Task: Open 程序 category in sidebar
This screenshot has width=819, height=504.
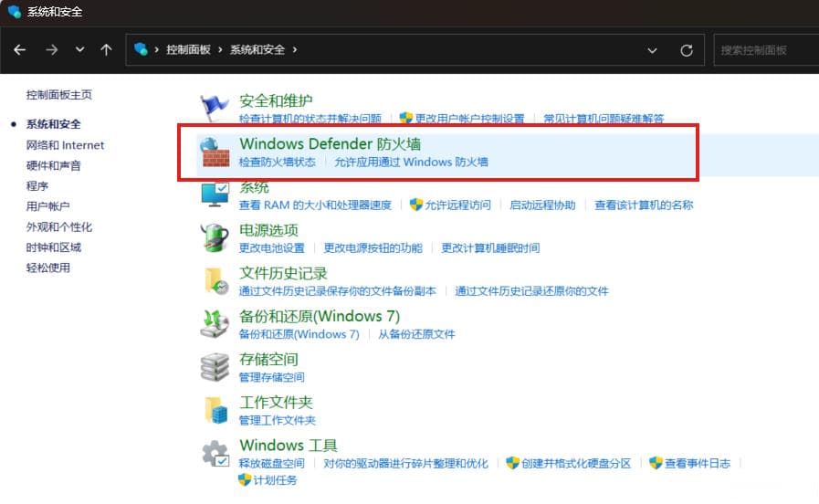Action: pyautogui.click(x=37, y=186)
